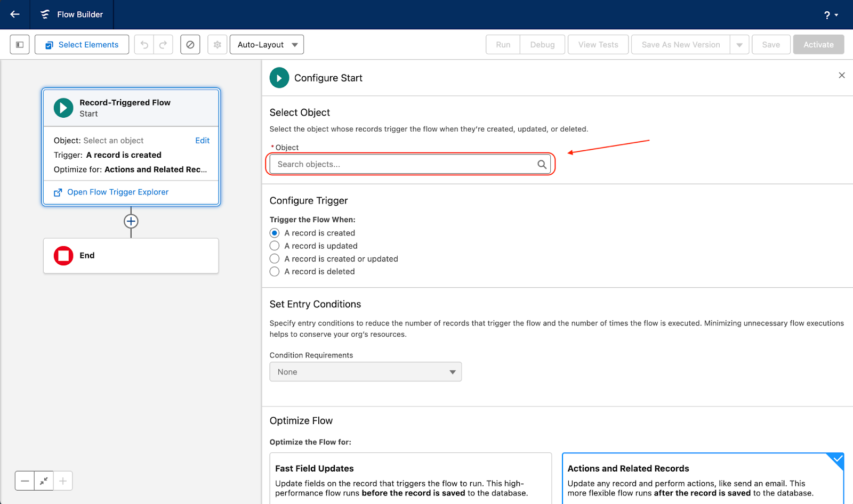This screenshot has height=504, width=853.
Task: Click the fit-to-view canvas icon
Action: point(44,481)
